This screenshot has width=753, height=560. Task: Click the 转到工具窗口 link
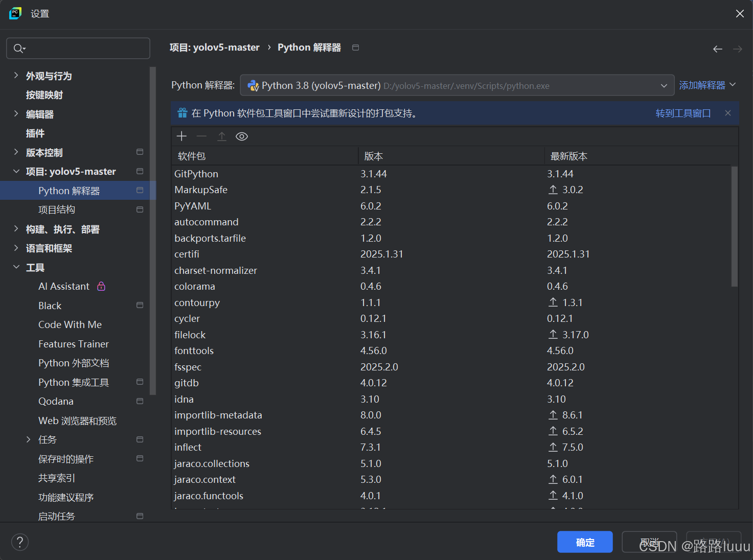tap(683, 113)
